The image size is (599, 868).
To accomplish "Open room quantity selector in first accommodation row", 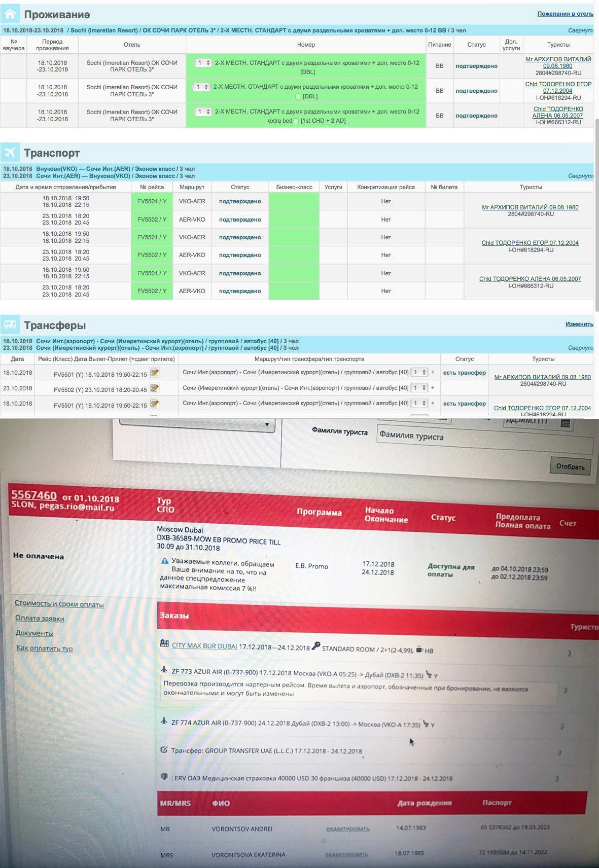I will [x=203, y=63].
